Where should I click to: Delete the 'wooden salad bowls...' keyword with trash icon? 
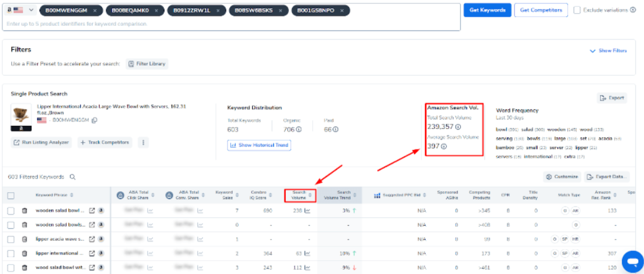(24, 225)
